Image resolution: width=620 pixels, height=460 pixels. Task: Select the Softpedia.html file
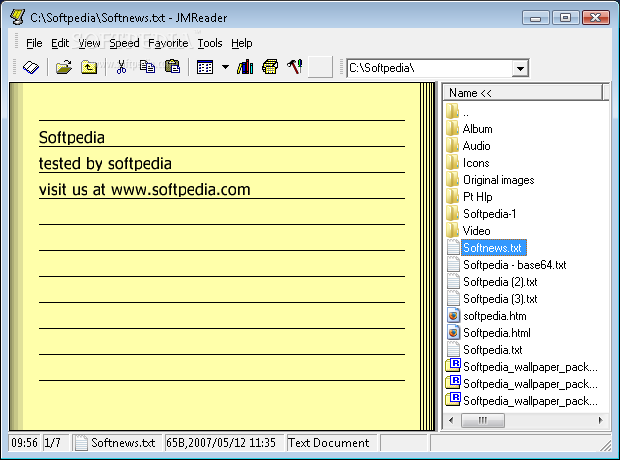pos(497,333)
